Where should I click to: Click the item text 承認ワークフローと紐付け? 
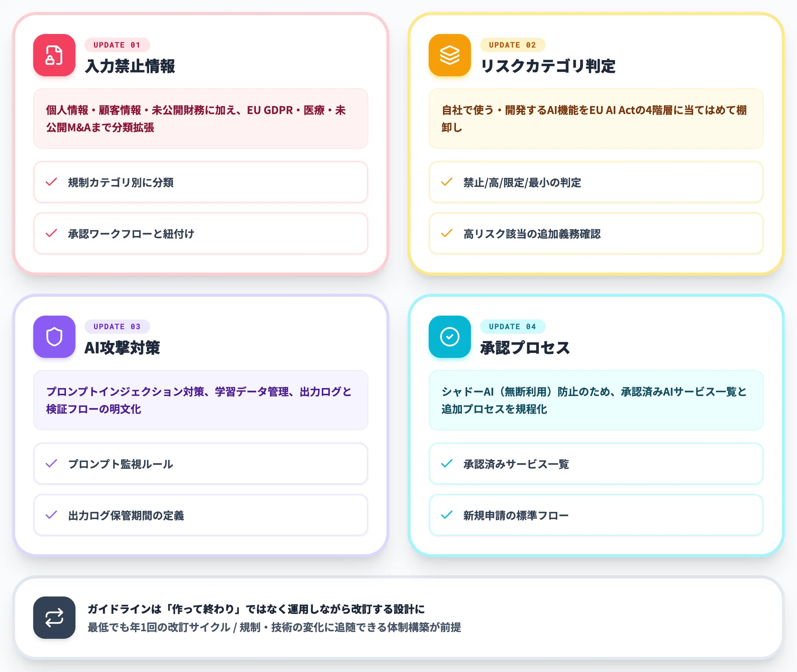(x=131, y=234)
